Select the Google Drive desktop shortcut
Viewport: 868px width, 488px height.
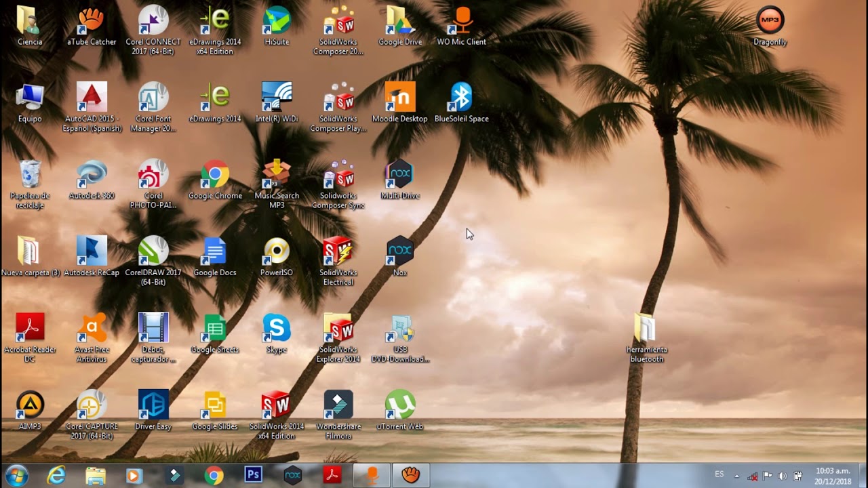(x=400, y=26)
